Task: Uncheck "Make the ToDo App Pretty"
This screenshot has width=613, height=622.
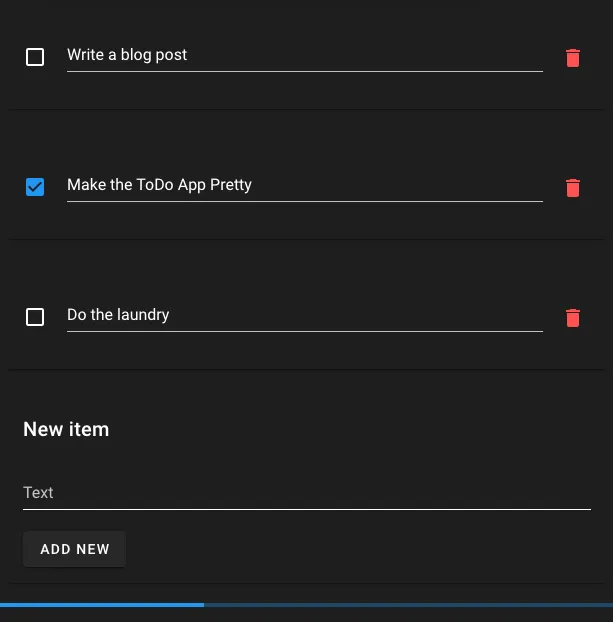Action: pyautogui.click(x=35, y=187)
